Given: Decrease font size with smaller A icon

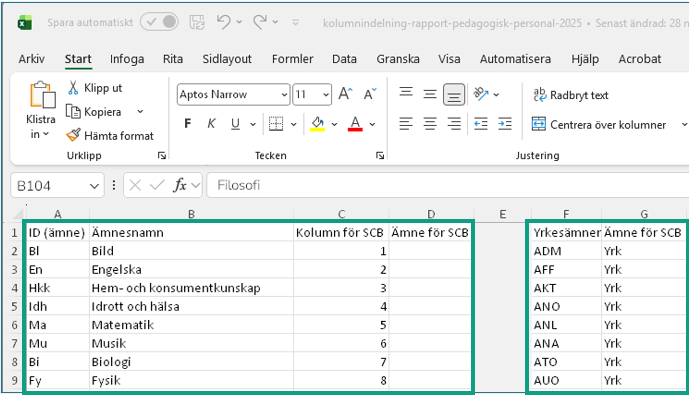Looking at the screenshot, I should click(x=370, y=94).
